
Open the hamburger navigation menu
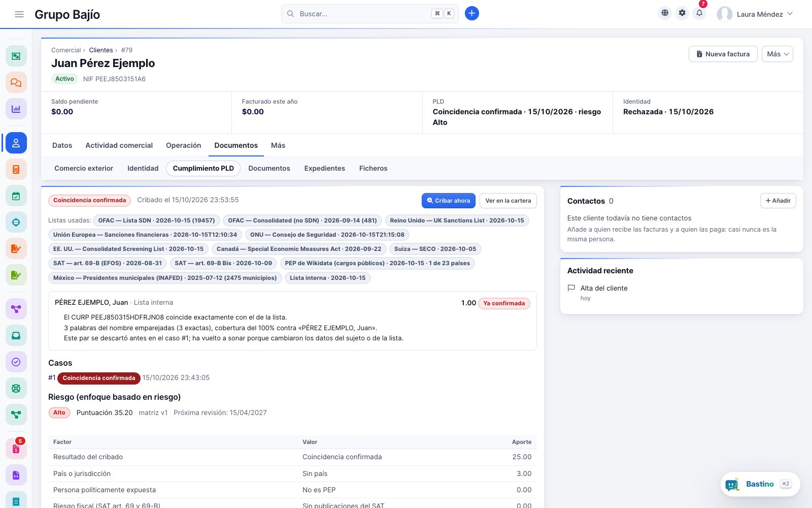point(19,14)
